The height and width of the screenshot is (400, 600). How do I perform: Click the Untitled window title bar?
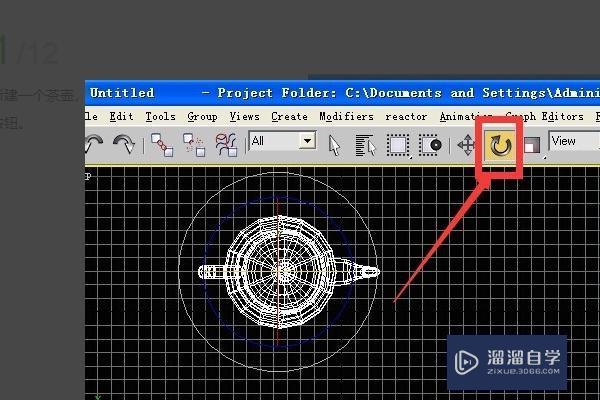342,93
